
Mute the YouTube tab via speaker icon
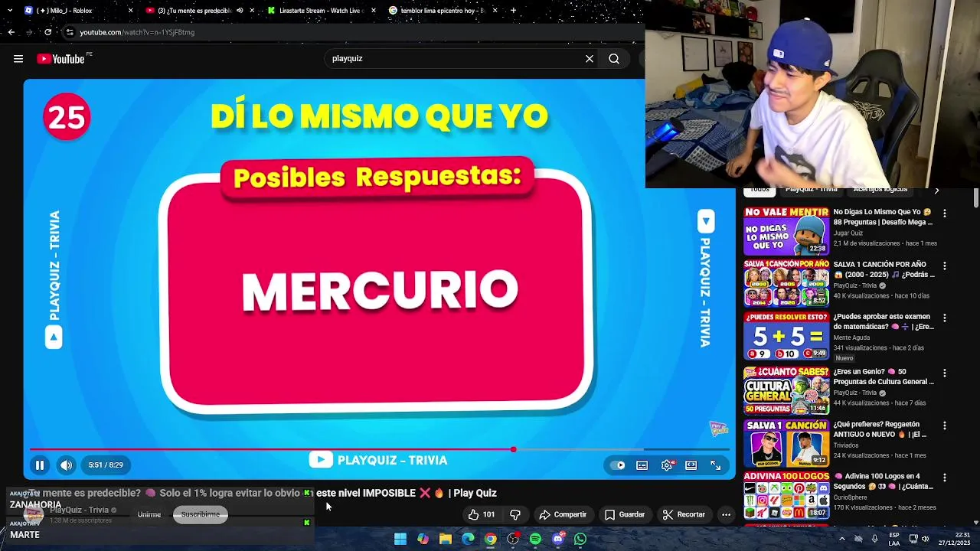[240, 11]
